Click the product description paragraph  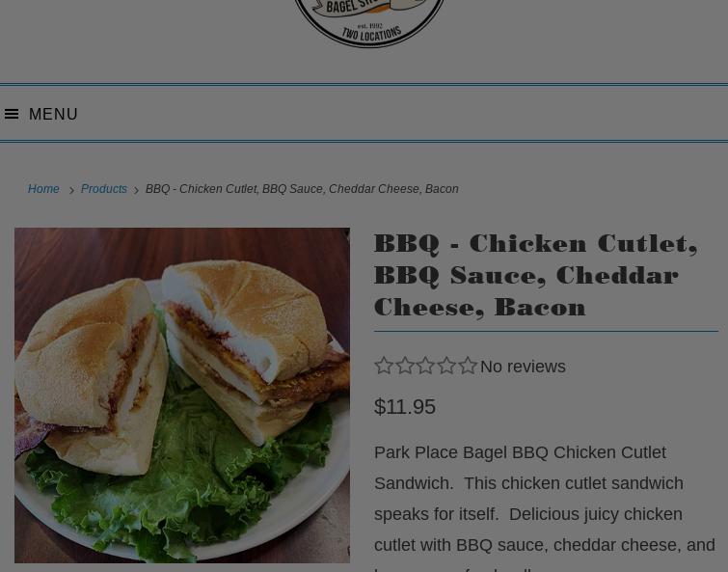click(545, 508)
